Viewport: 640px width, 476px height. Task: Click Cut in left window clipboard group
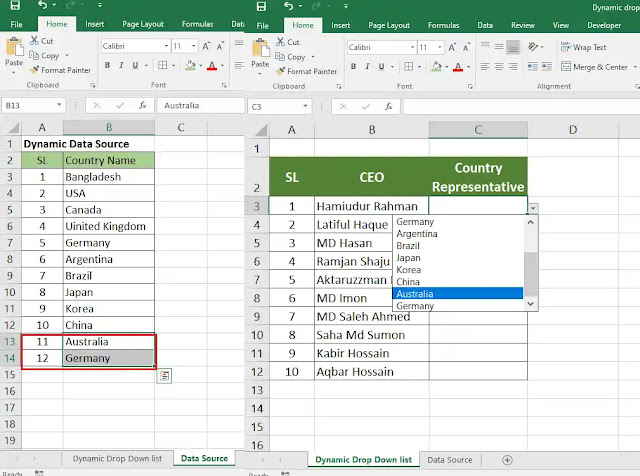coord(42,41)
